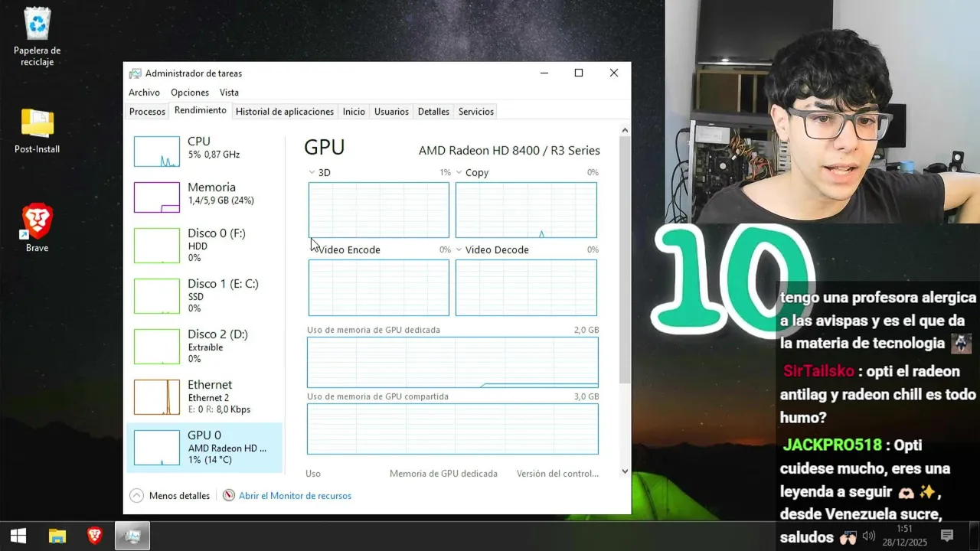This screenshot has height=551, width=980.
Task: Click the Task Manager taskbar button
Action: tap(132, 536)
